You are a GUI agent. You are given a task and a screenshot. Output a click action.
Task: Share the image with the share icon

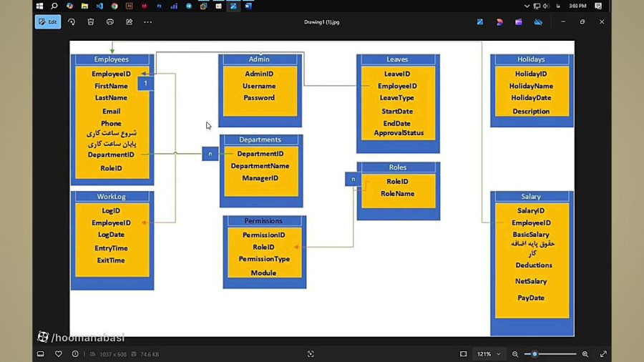(x=129, y=22)
